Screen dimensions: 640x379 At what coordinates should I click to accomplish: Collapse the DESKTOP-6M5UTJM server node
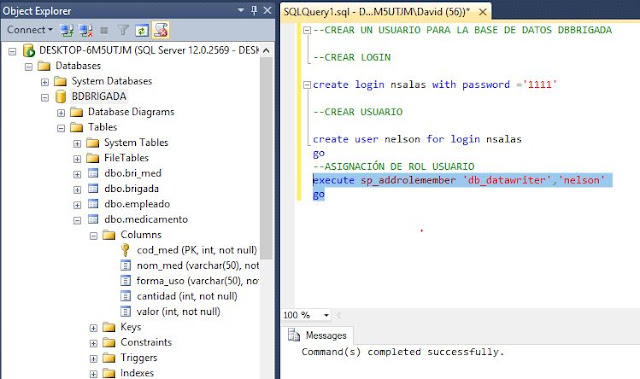[x=13, y=51]
